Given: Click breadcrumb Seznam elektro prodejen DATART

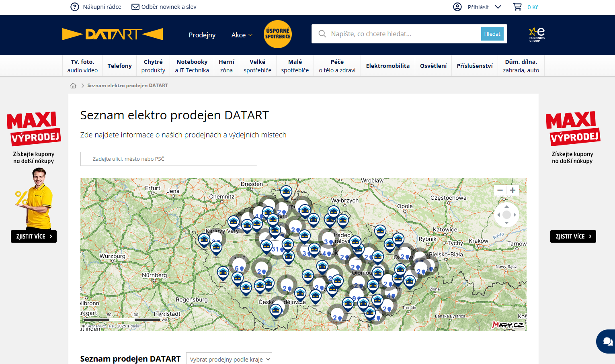Looking at the screenshot, I should tap(127, 86).
